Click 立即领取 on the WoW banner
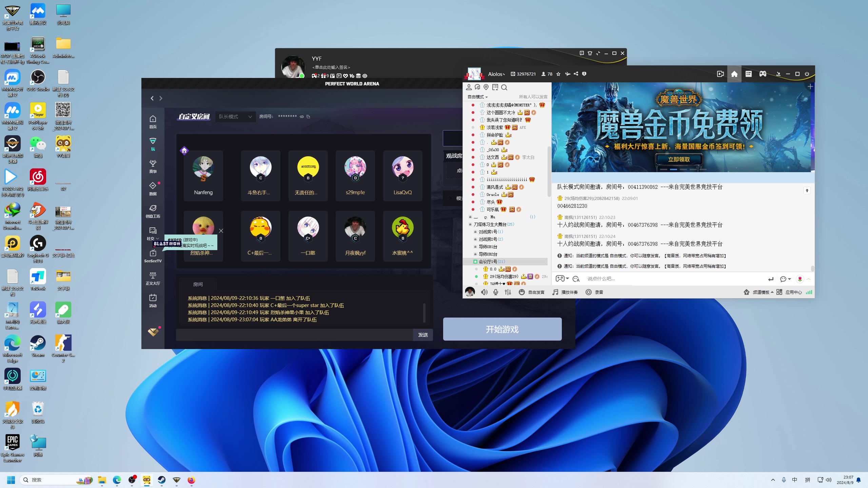Viewport: 868px width, 488px height. pyautogui.click(x=679, y=159)
